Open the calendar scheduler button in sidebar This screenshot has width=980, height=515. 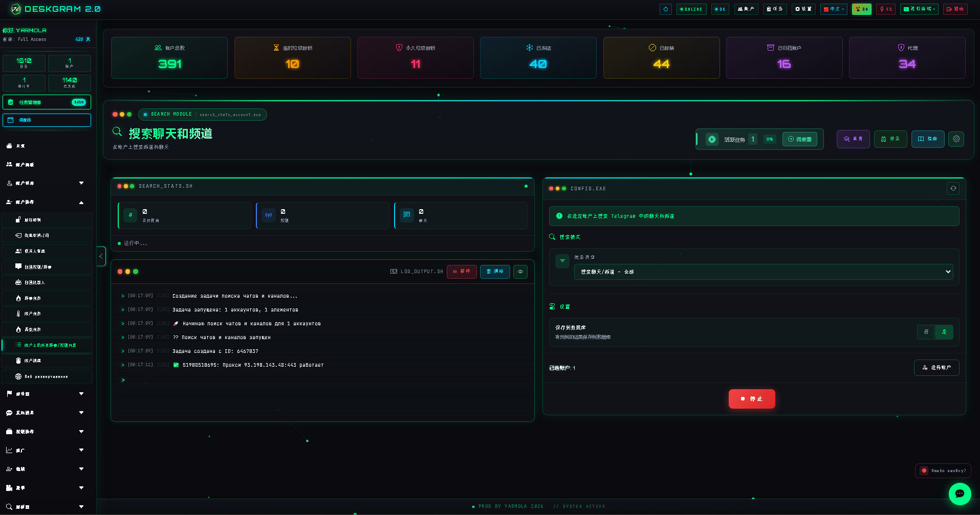(47, 120)
